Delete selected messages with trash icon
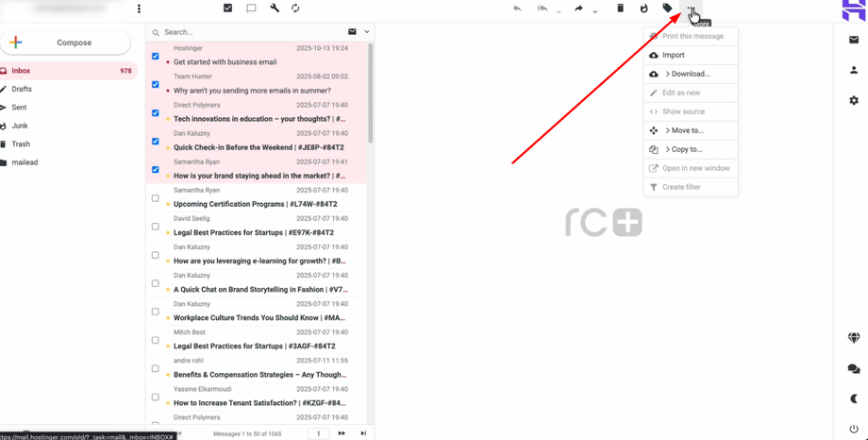 click(621, 8)
